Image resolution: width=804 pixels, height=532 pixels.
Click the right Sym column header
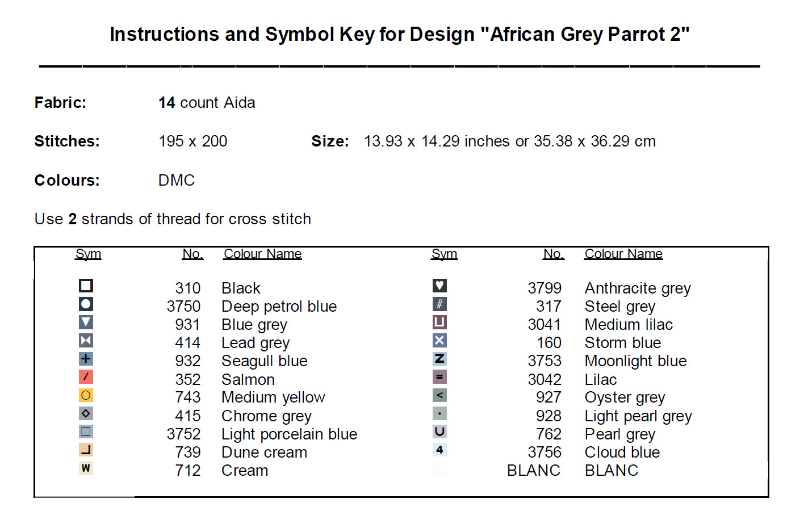click(x=444, y=254)
